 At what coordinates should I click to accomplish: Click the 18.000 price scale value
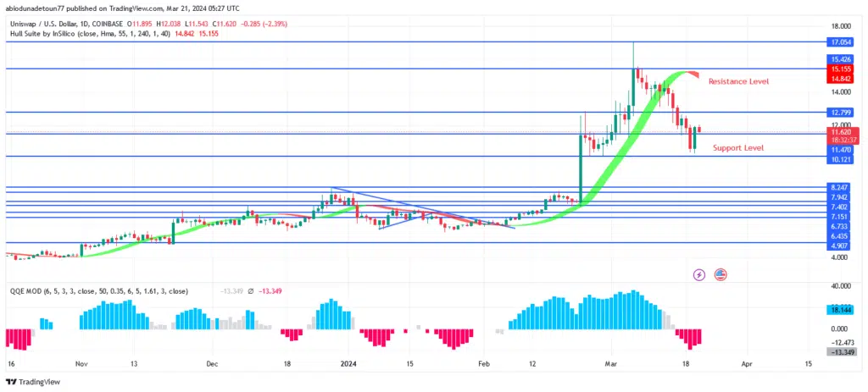(841, 26)
